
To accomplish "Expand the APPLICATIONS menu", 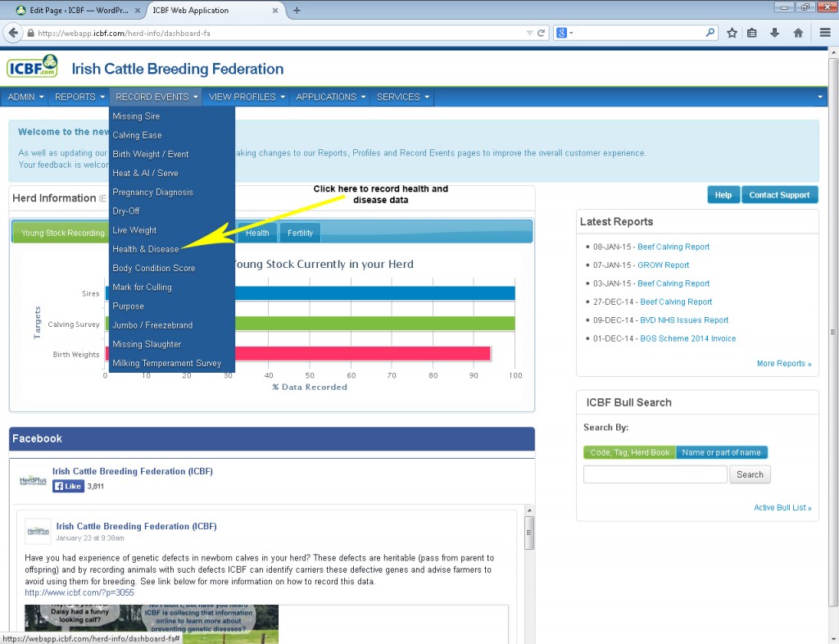I will (x=330, y=97).
